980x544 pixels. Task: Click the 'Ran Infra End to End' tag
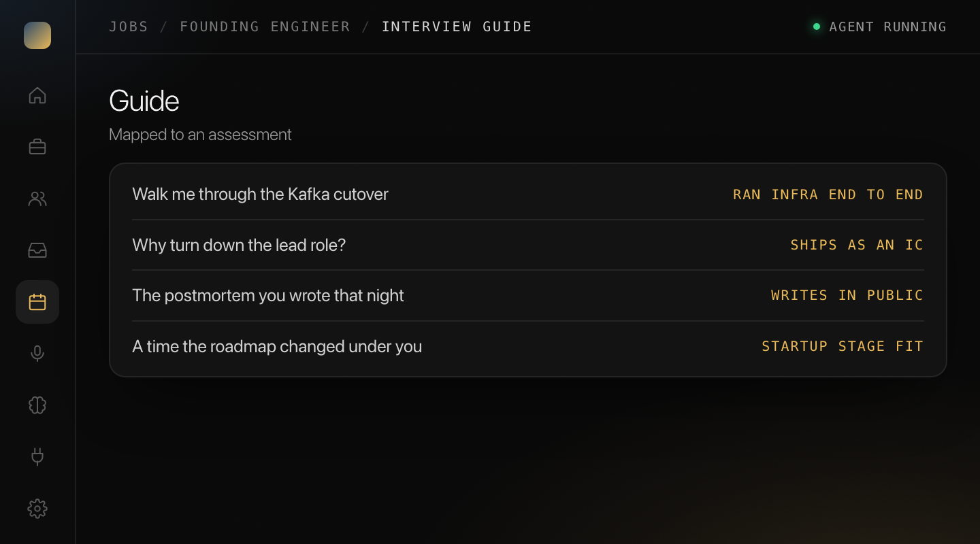[x=828, y=194]
